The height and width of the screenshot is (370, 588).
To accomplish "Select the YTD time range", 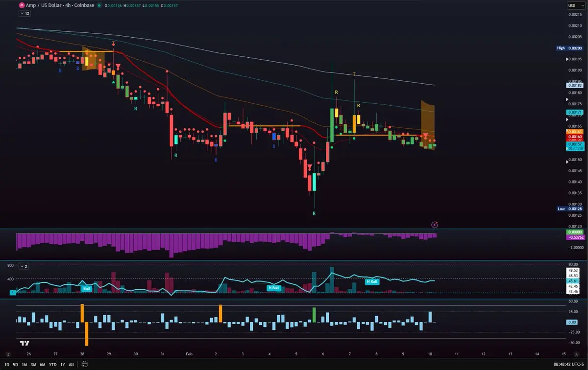I will click(52, 364).
